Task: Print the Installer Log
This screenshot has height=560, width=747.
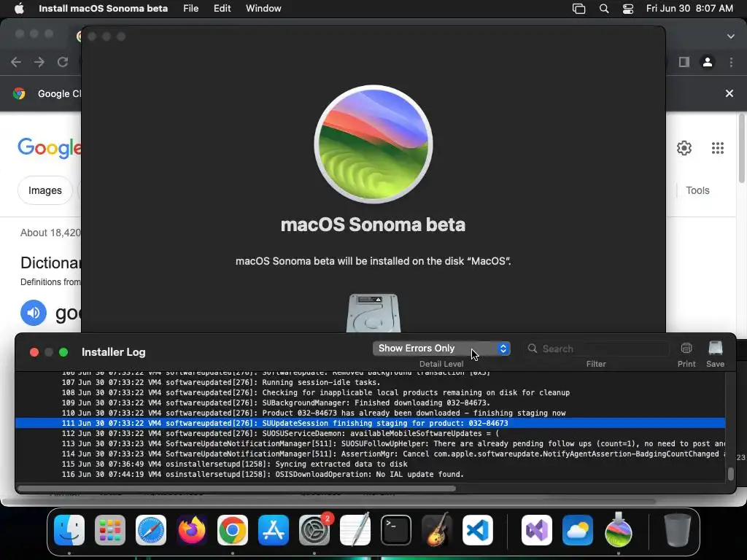Action: (x=686, y=354)
